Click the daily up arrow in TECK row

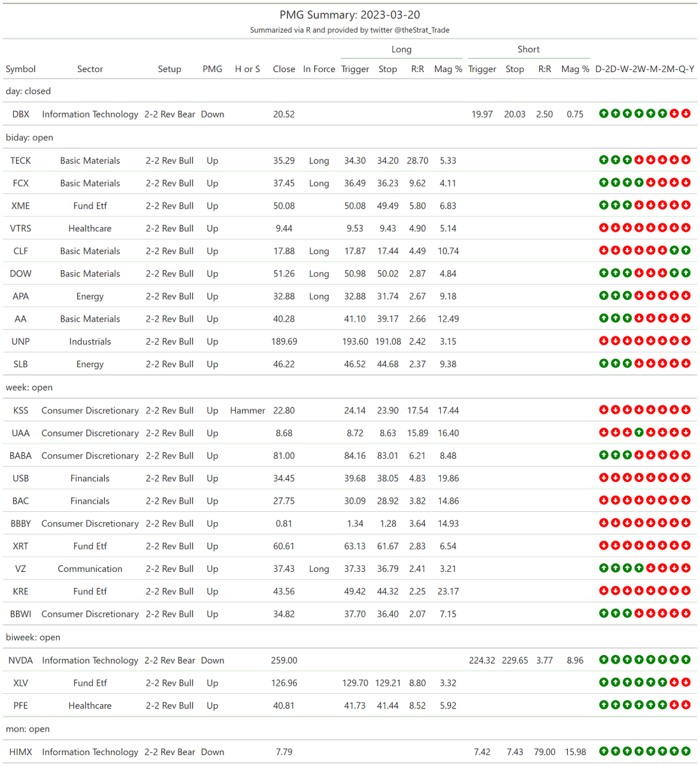click(604, 160)
